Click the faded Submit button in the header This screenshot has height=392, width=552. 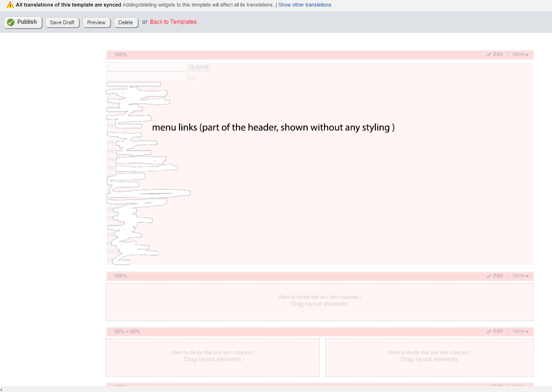click(199, 67)
